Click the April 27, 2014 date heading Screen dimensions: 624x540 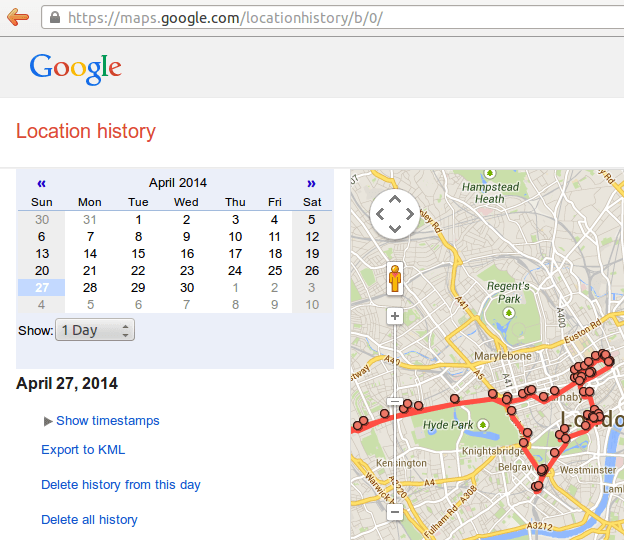coord(67,384)
